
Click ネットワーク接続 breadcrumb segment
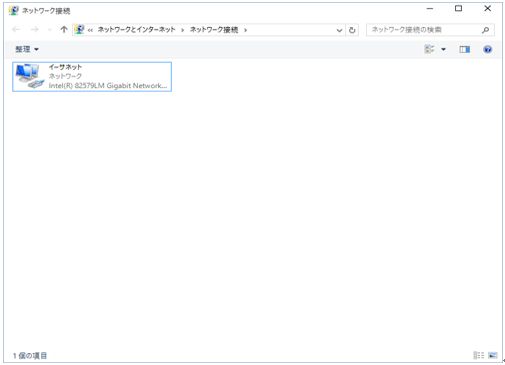[x=214, y=30]
